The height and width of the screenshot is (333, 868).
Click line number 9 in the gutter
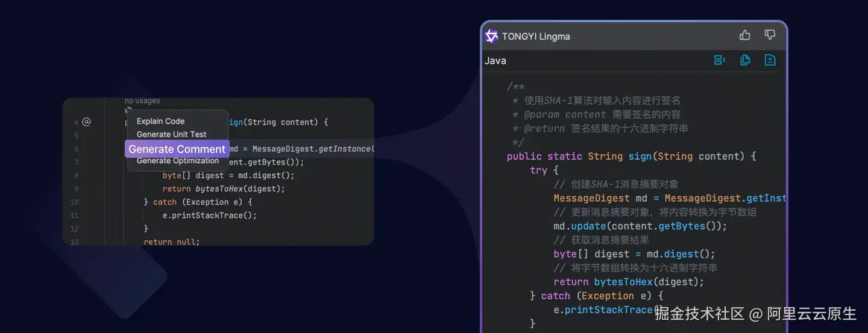(77, 189)
